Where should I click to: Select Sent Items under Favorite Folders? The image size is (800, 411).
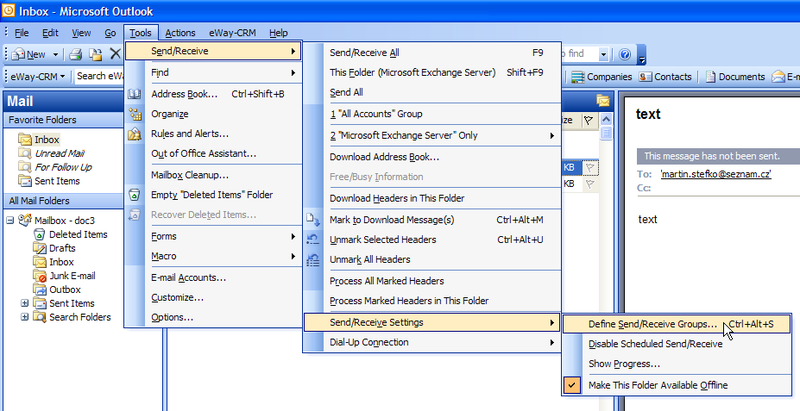(x=57, y=181)
